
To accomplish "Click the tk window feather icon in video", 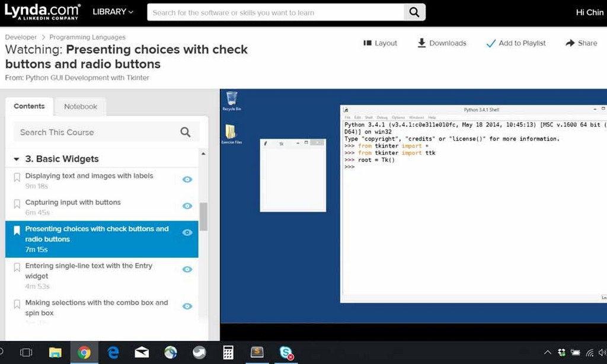I will click(266, 143).
